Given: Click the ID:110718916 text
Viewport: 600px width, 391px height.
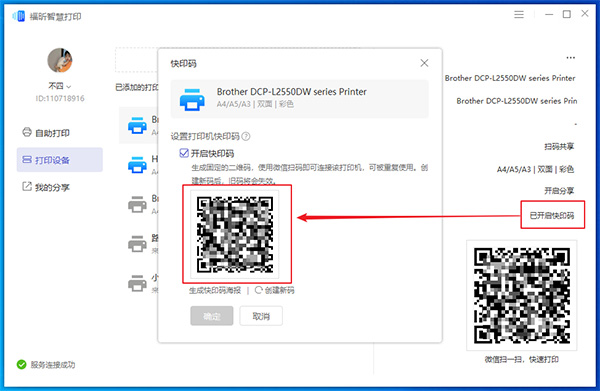Looking at the screenshot, I should point(60,98).
